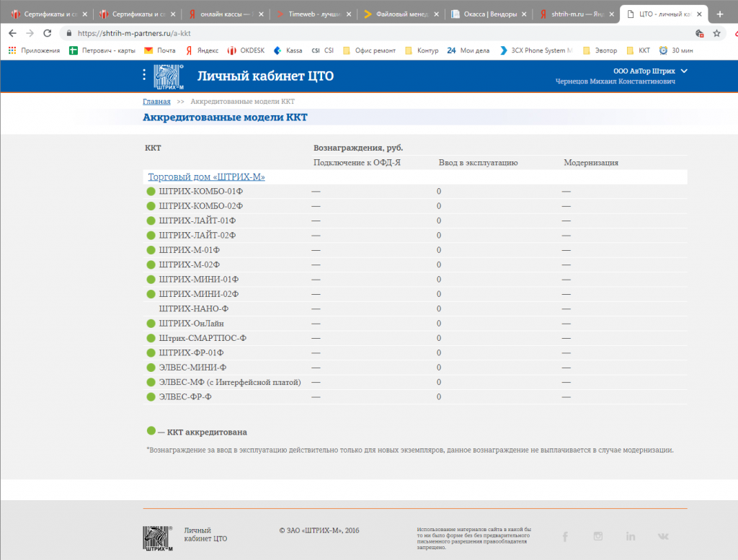
Task: Open the LinkedIn icon in the footer
Action: pyautogui.click(x=631, y=536)
